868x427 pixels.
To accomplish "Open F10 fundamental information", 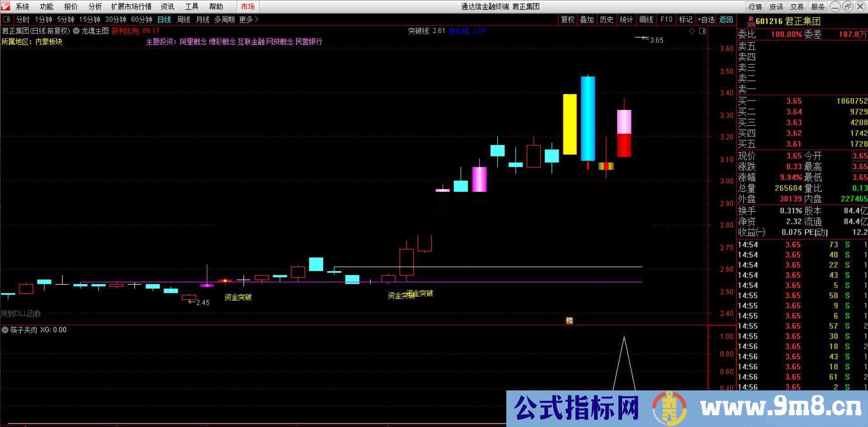I will click(x=666, y=19).
